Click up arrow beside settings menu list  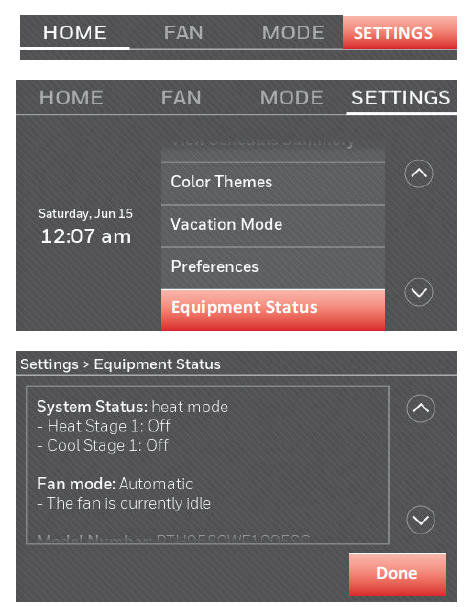point(419,173)
